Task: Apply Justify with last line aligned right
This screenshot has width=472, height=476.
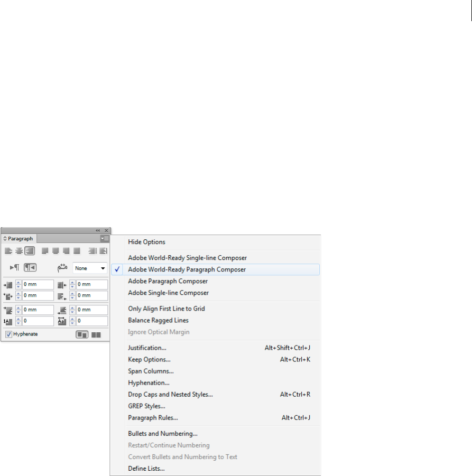Action: [66, 251]
